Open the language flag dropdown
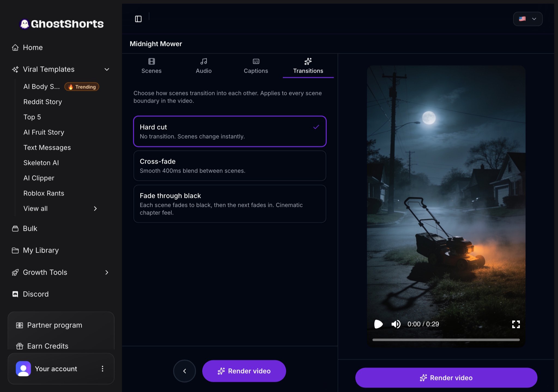Image resolution: width=558 pixels, height=392 pixels. coord(528,19)
